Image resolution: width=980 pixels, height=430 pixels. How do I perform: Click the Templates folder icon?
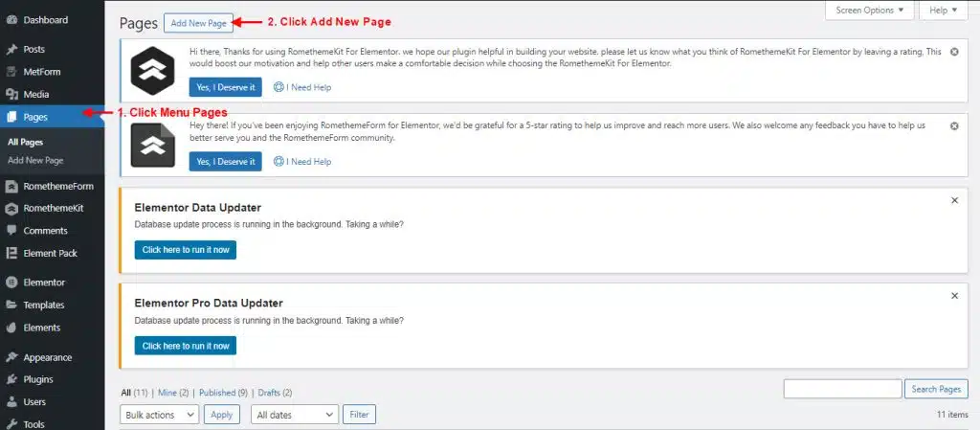coord(11,305)
